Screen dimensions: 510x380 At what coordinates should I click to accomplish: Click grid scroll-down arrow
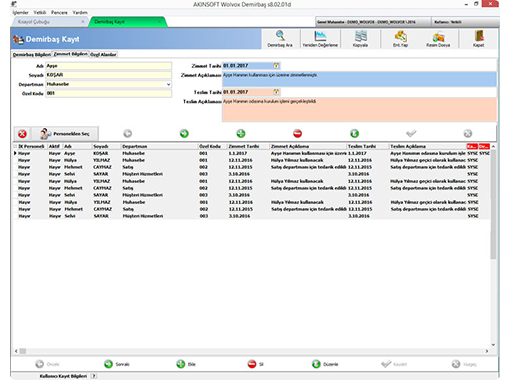click(493, 345)
